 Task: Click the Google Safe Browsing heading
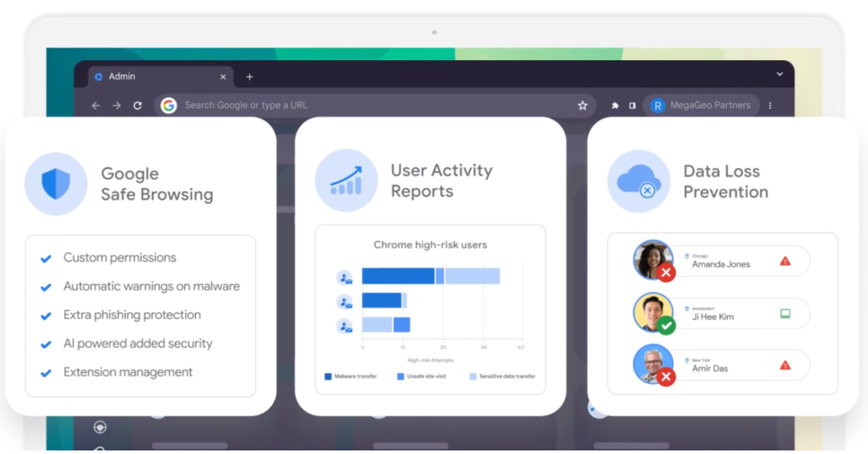[156, 183]
